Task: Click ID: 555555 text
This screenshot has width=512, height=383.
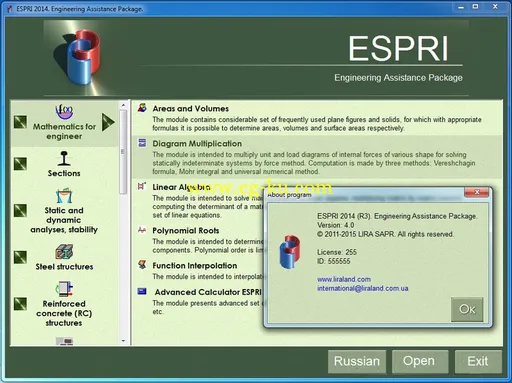Action: click(x=333, y=261)
